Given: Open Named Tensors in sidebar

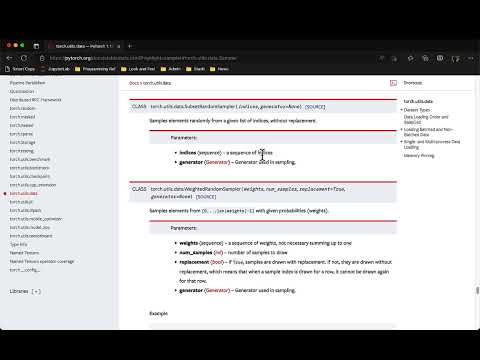Looking at the screenshot, I should tap(24, 253).
